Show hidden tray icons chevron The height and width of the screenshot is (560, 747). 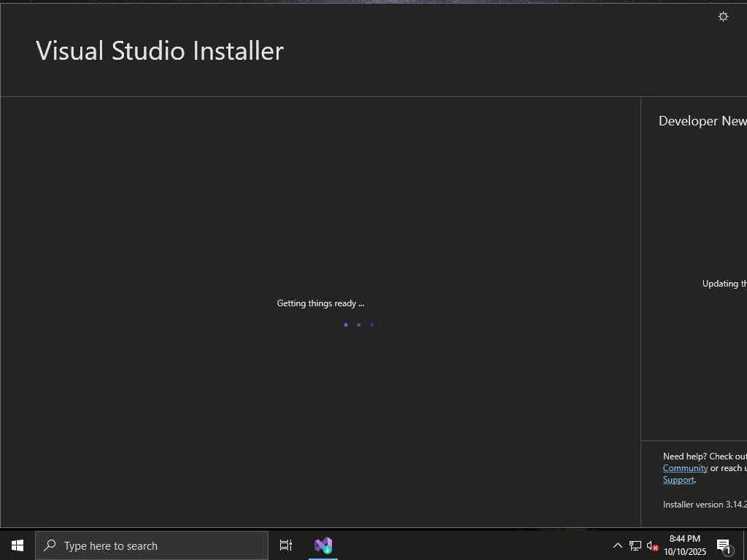[617, 545]
